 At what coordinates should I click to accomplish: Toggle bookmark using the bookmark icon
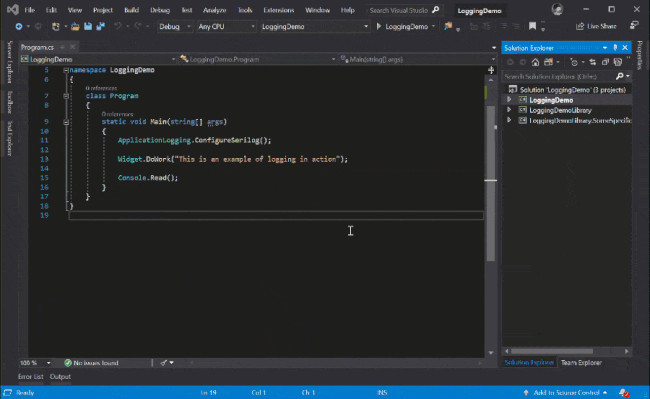point(532,27)
